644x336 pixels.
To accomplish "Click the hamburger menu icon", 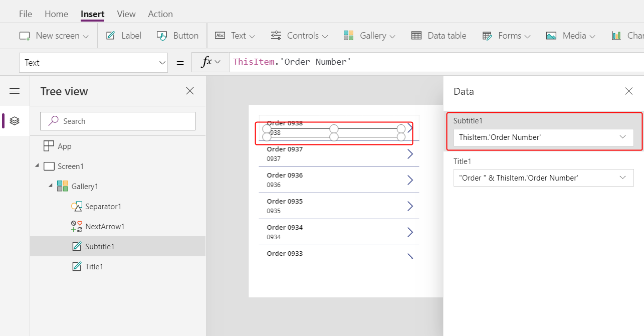I will pyautogui.click(x=15, y=91).
